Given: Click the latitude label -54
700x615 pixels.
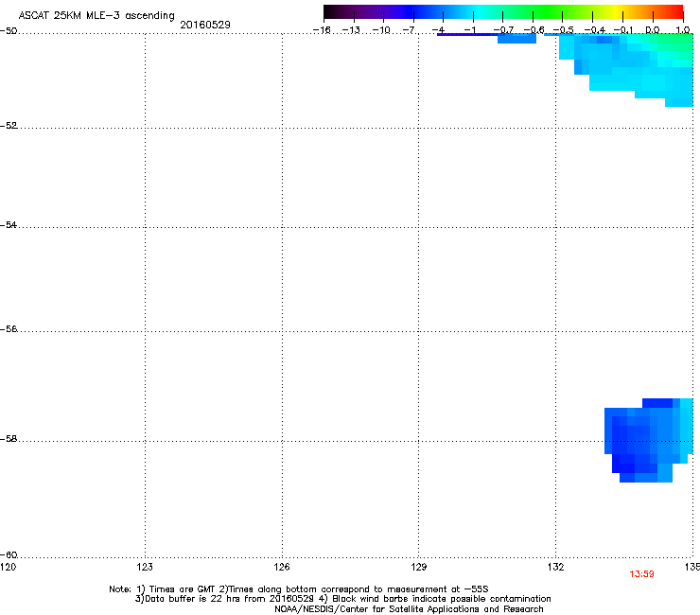Looking at the screenshot, I should click(9, 224).
